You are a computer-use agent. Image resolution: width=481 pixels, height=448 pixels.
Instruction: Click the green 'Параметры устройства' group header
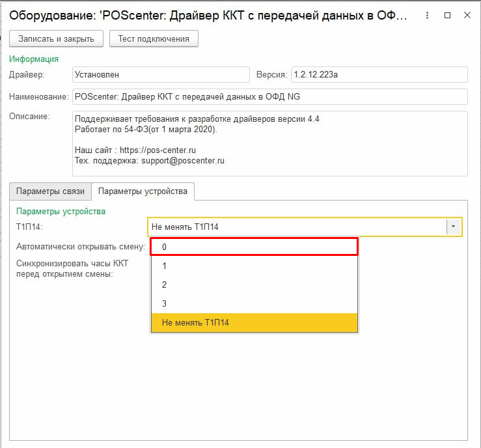pyautogui.click(x=61, y=212)
